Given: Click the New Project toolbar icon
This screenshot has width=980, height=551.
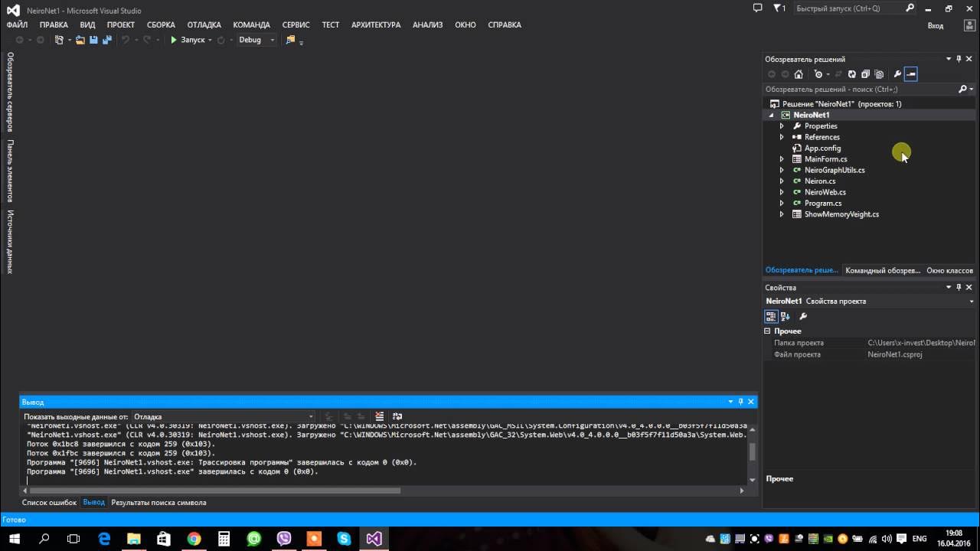Looking at the screenshot, I should (59, 40).
